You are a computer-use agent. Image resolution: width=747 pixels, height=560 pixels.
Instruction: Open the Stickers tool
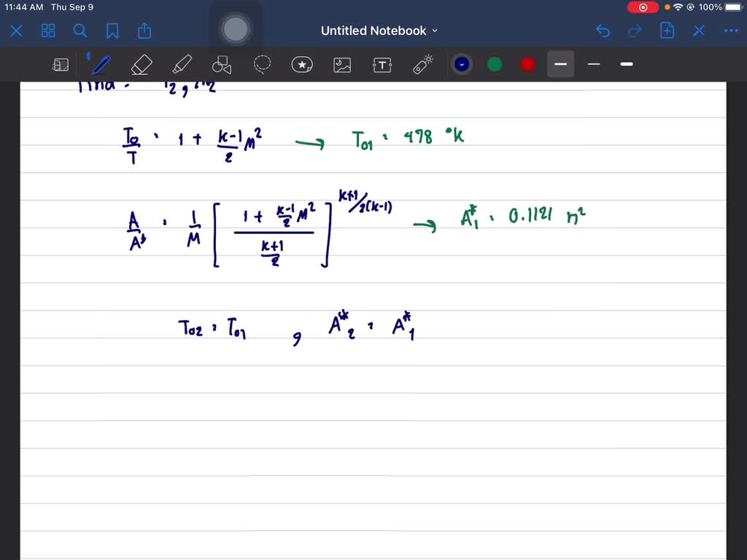coord(301,64)
